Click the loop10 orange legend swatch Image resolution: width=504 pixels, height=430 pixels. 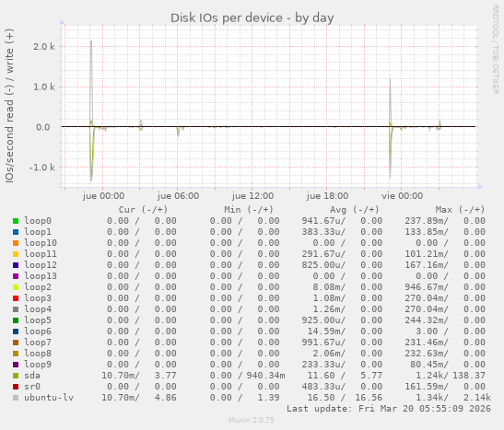16,243
